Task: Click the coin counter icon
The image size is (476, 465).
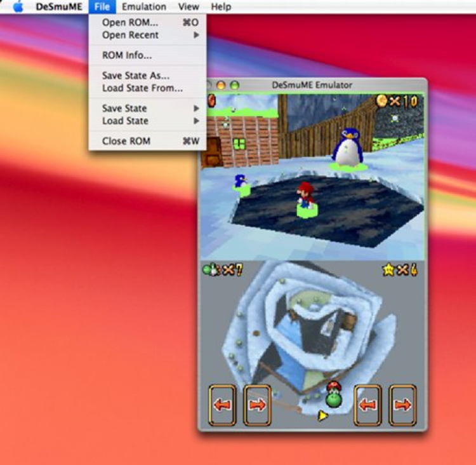Action: coord(381,101)
